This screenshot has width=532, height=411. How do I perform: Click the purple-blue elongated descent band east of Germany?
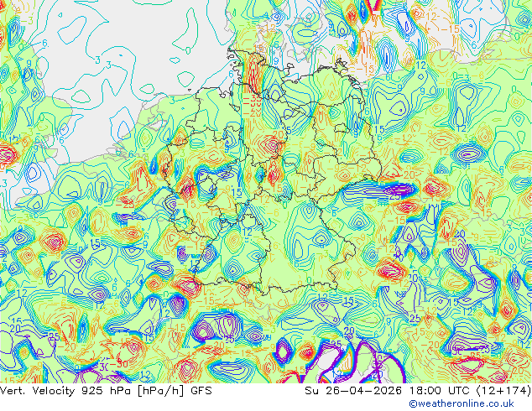click(380, 190)
